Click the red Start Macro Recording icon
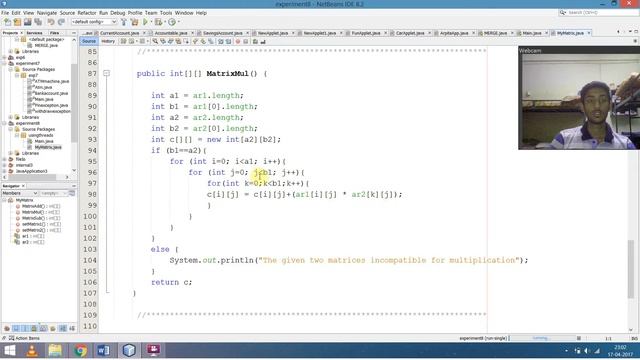The width and height of the screenshot is (640, 360). click(x=238, y=41)
